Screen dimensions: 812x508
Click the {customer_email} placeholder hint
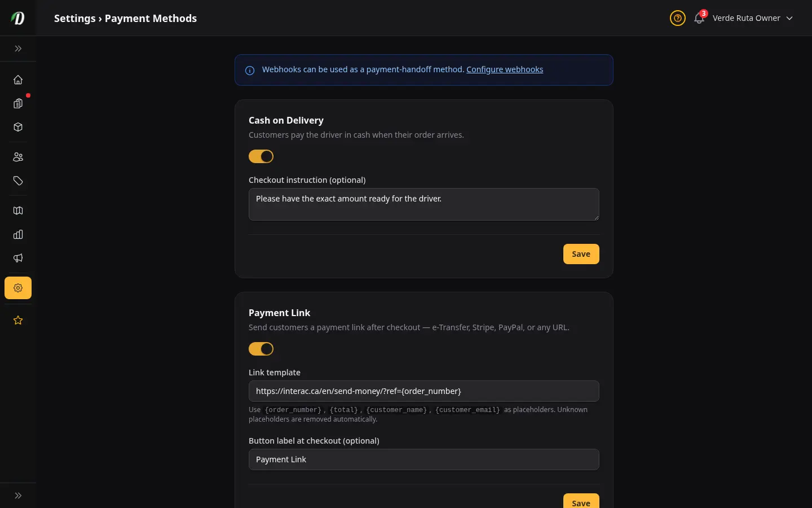pyautogui.click(x=467, y=410)
